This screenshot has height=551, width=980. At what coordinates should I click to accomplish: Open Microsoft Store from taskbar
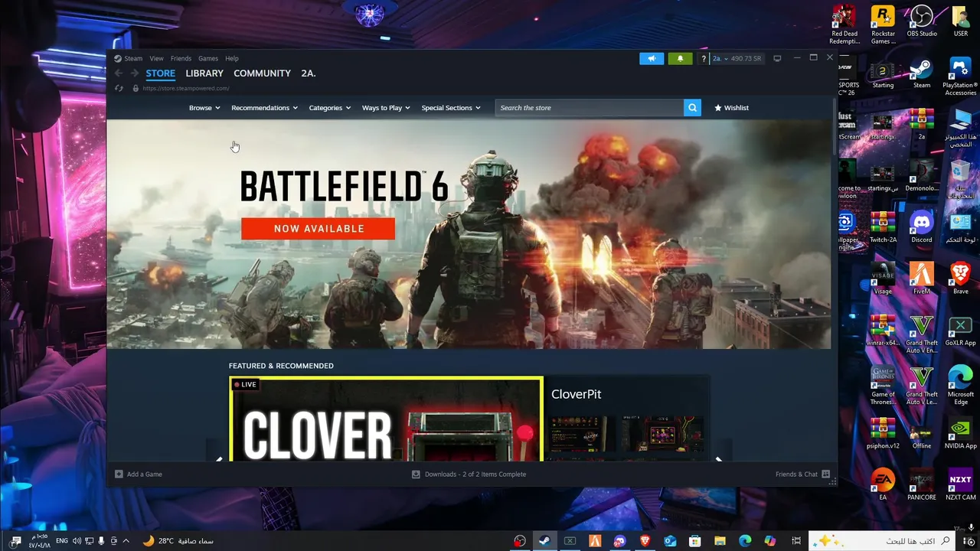[x=694, y=541]
